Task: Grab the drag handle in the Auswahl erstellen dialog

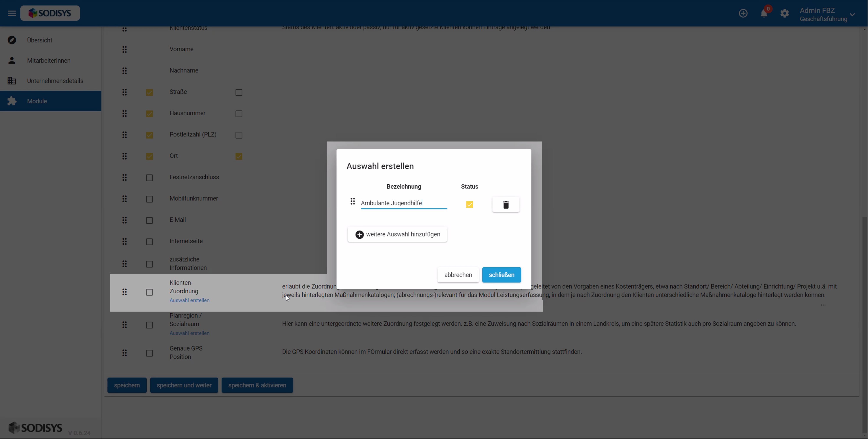Action: tap(352, 201)
